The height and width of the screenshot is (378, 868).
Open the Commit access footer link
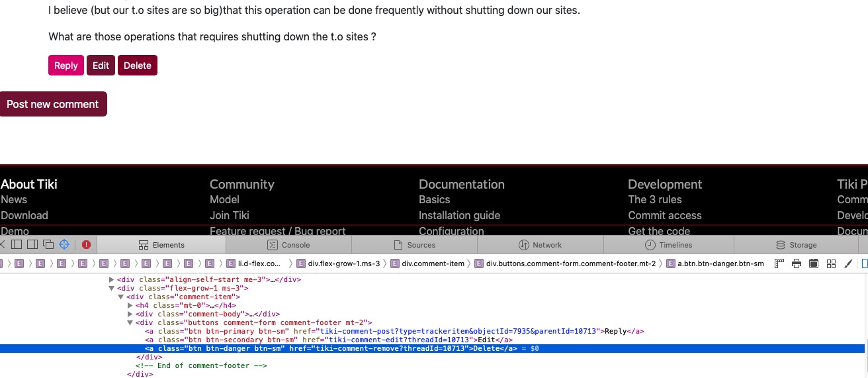coord(665,215)
